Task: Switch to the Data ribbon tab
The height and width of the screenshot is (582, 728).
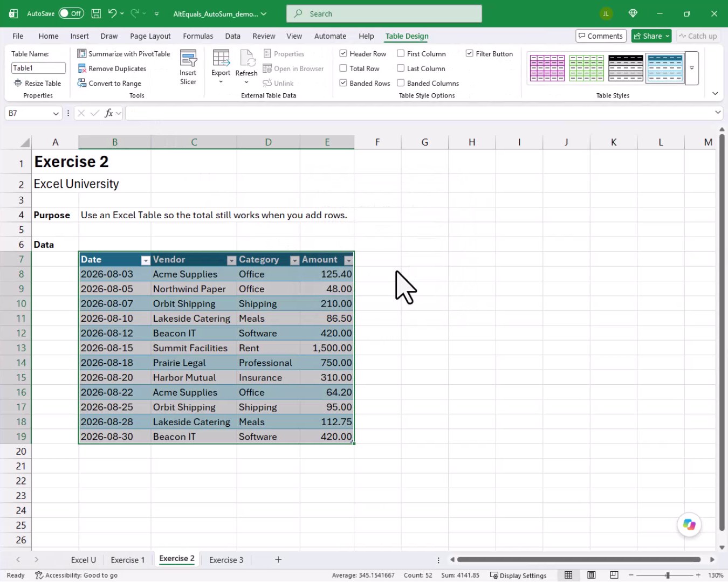Action: [232, 36]
